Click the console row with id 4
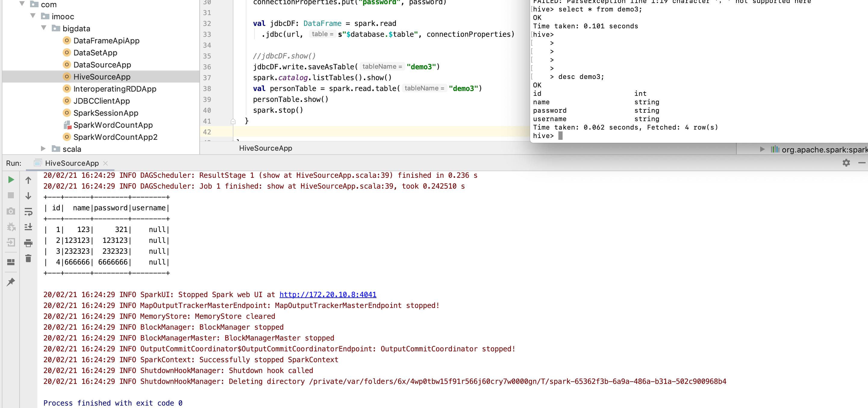 click(107, 262)
